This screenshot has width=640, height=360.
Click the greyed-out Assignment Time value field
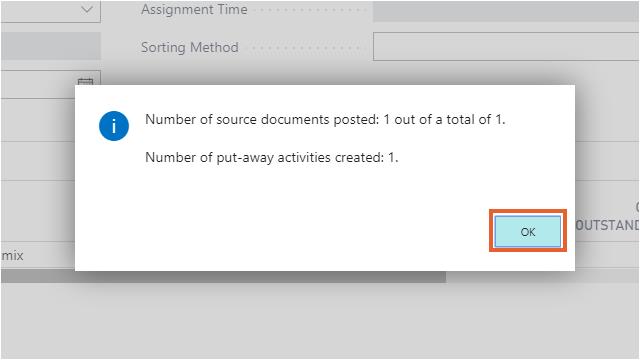pyautogui.click(x=506, y=11)
